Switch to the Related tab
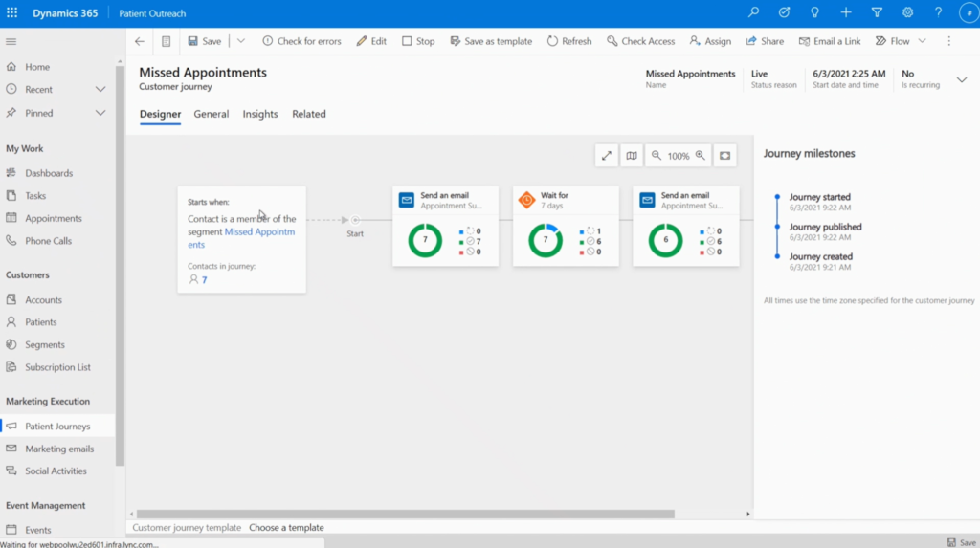 click(309, 115)
